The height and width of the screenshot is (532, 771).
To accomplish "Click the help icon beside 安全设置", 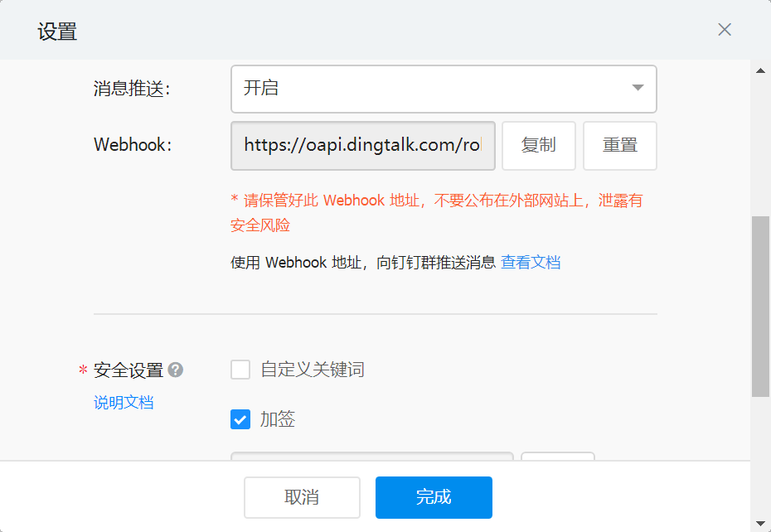I will tap(175, 370).
